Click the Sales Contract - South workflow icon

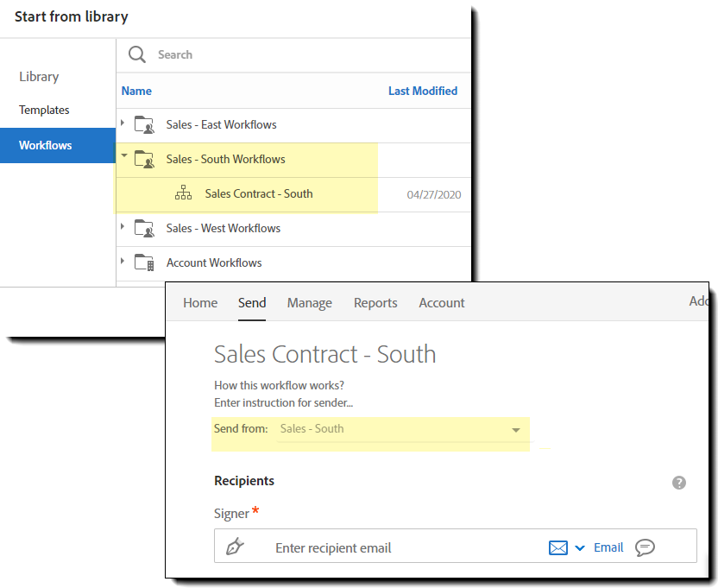point(183,194)
